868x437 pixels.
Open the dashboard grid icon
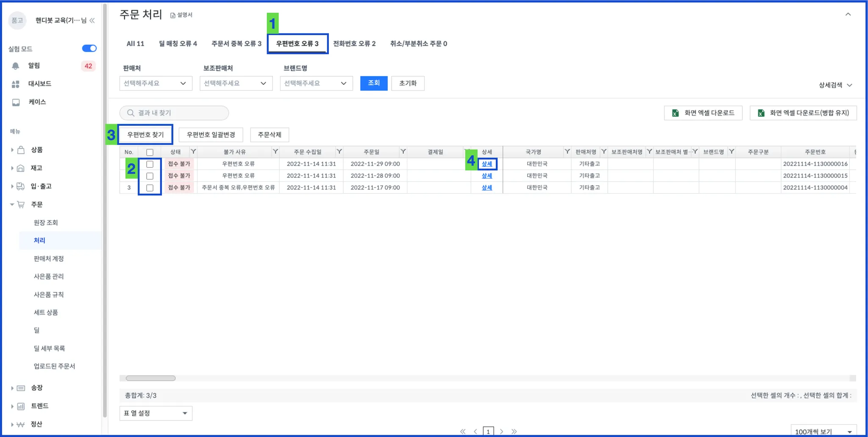(16, 84)
